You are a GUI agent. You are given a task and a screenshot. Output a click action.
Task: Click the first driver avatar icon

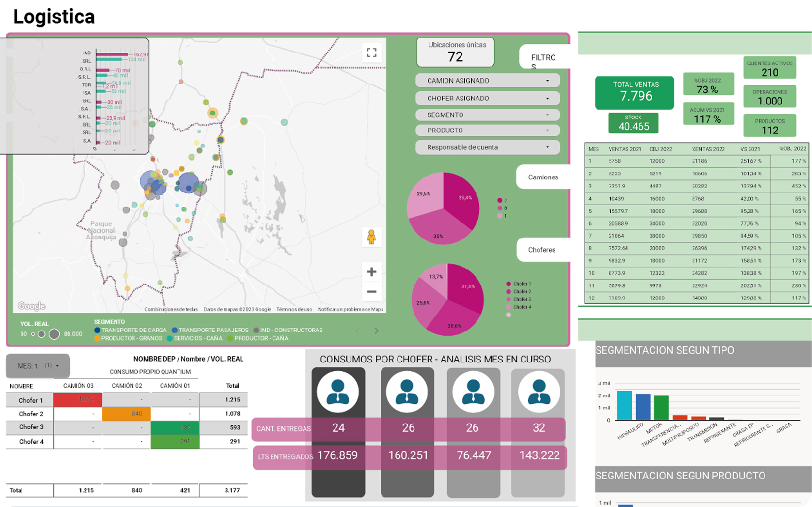pos(338,391)
